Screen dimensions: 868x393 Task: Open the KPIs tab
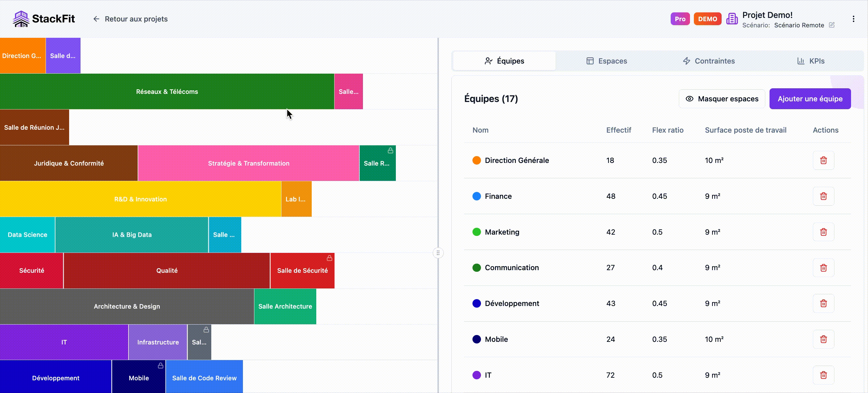point(811,61)
